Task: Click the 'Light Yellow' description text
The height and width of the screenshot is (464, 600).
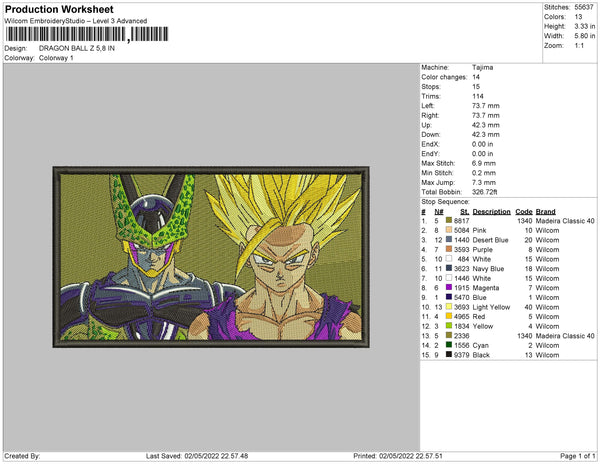Action: [x=491, y=306]
